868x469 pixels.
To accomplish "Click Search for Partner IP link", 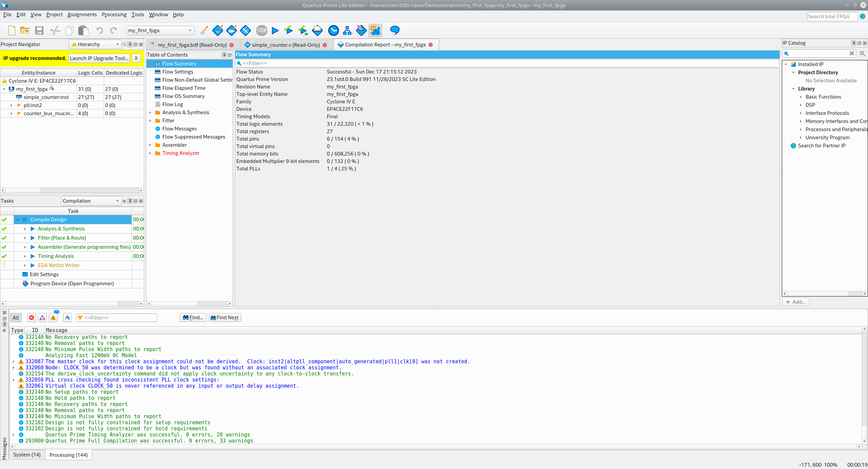I will pos(822,146).
